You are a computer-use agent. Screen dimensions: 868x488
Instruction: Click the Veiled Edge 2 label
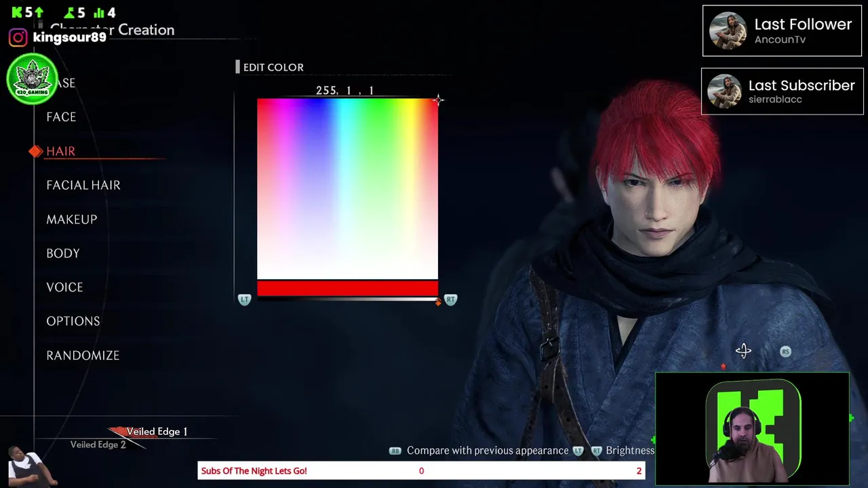coord(98,445)
